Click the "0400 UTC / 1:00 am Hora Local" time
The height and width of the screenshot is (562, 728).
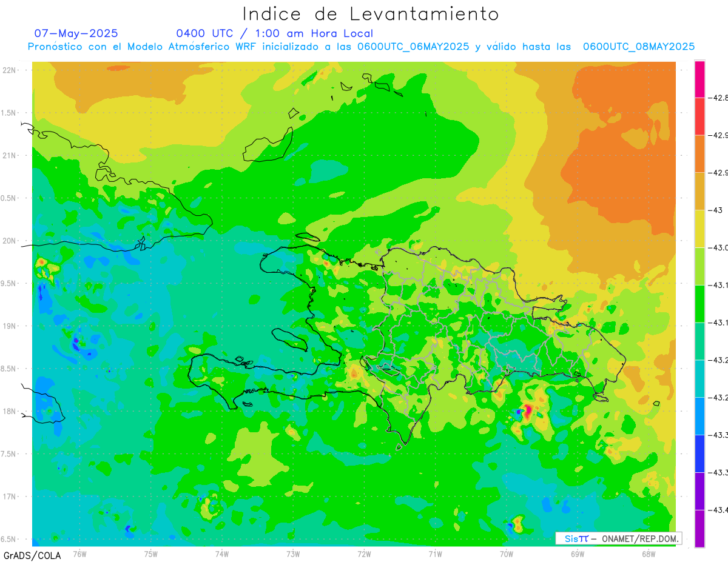click(x=275, y=33)
